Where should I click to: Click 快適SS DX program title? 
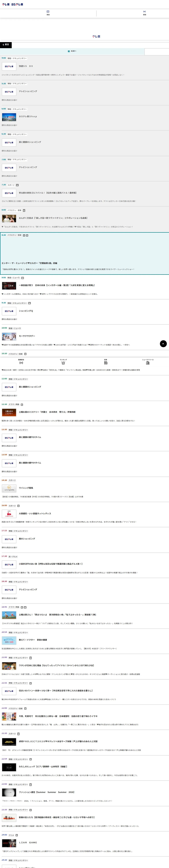click(x=26, y=66)
